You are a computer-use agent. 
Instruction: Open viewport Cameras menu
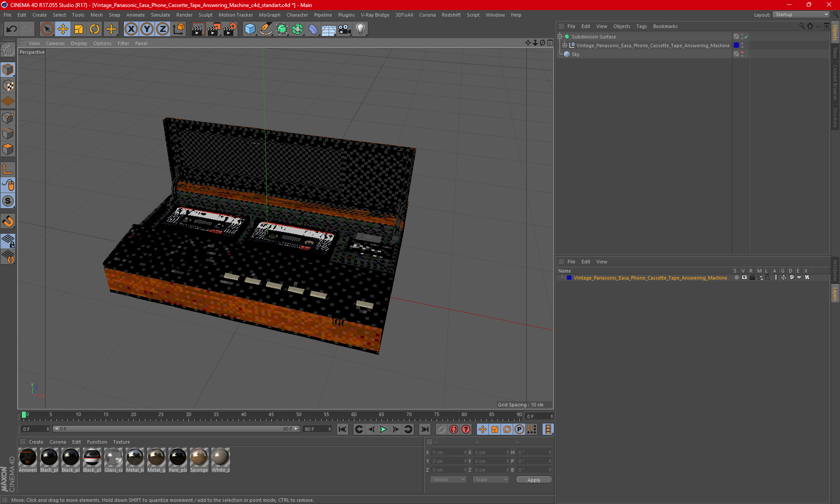coord(55,43)
